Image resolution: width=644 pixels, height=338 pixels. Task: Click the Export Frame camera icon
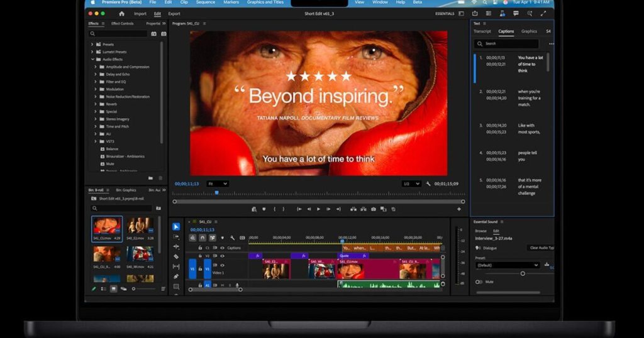coord(374,209)
